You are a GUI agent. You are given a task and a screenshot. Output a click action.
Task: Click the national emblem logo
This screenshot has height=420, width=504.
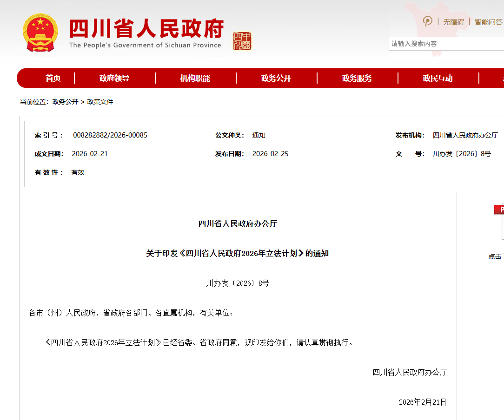pyautogui.click(x=40, y=33)
